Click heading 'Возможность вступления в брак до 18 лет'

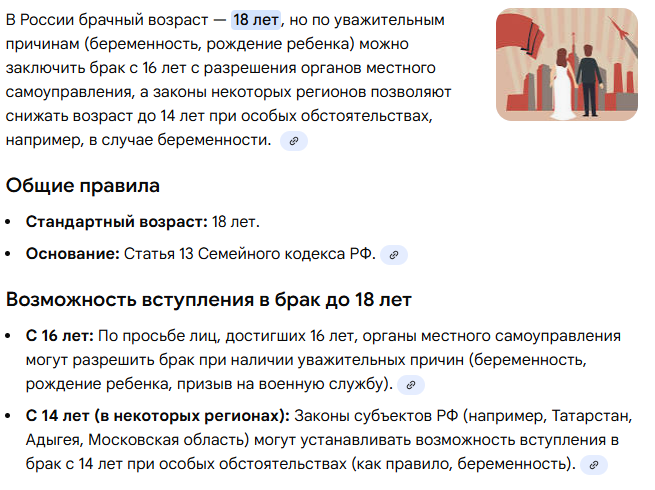coord(209,300)
